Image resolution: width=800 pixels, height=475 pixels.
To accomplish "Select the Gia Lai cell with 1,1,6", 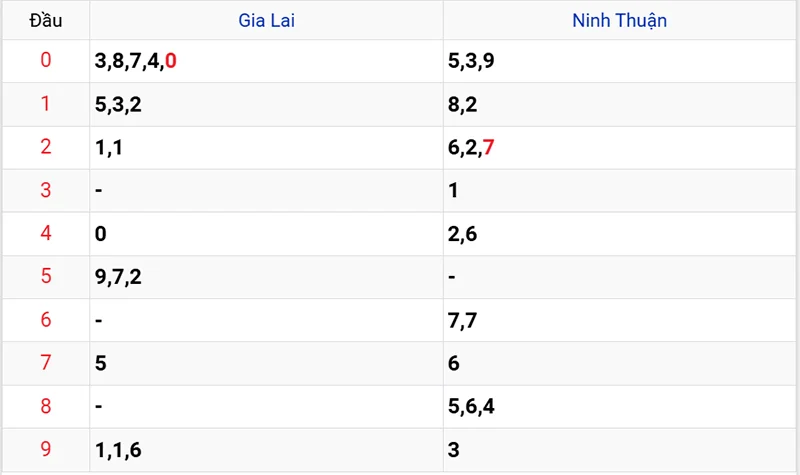I will click(119, 450).
